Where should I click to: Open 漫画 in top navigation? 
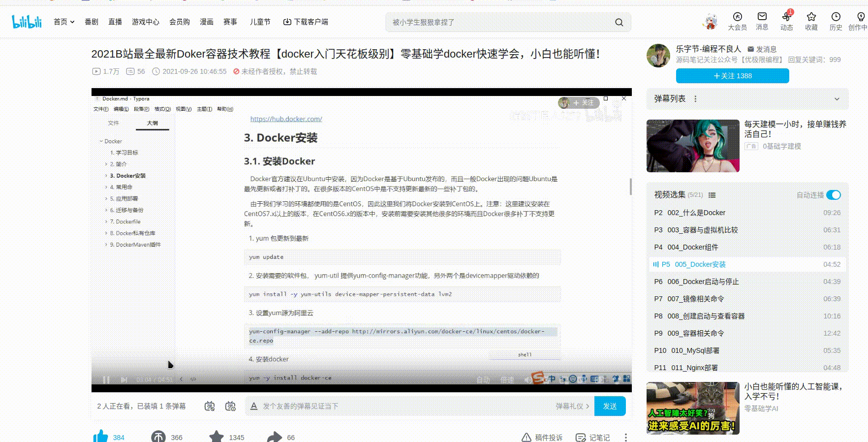[x=207, y=22]
